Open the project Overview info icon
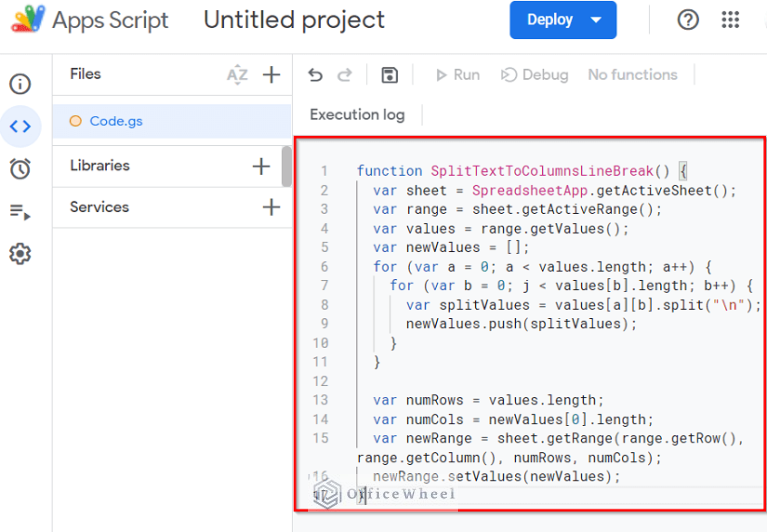 20,84
